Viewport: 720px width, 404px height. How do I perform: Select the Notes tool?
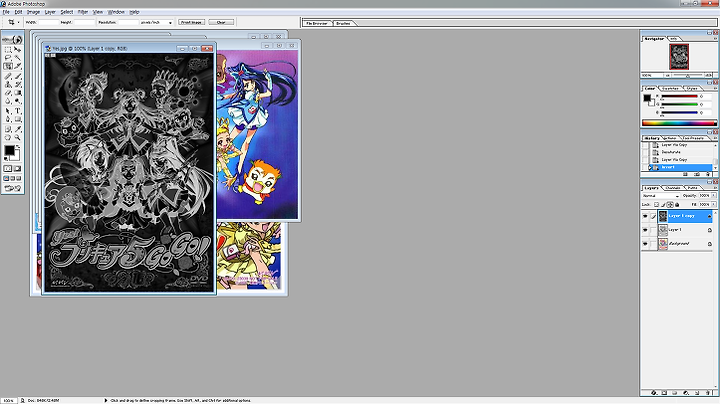8,129
